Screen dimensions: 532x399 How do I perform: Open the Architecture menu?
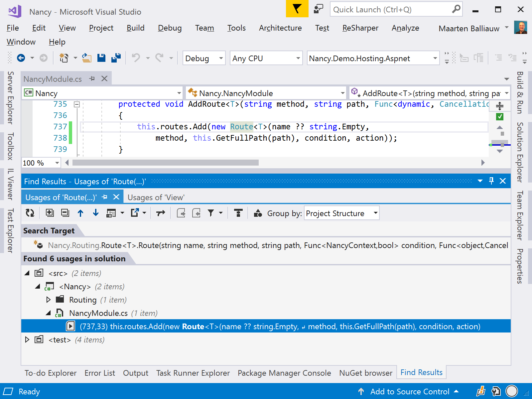(x=280, y=28)
